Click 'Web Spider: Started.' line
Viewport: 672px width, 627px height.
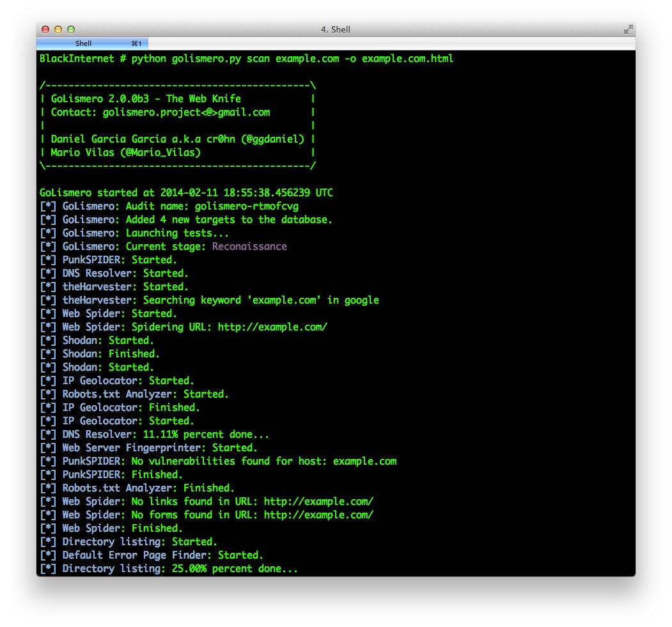click(108, 313)
